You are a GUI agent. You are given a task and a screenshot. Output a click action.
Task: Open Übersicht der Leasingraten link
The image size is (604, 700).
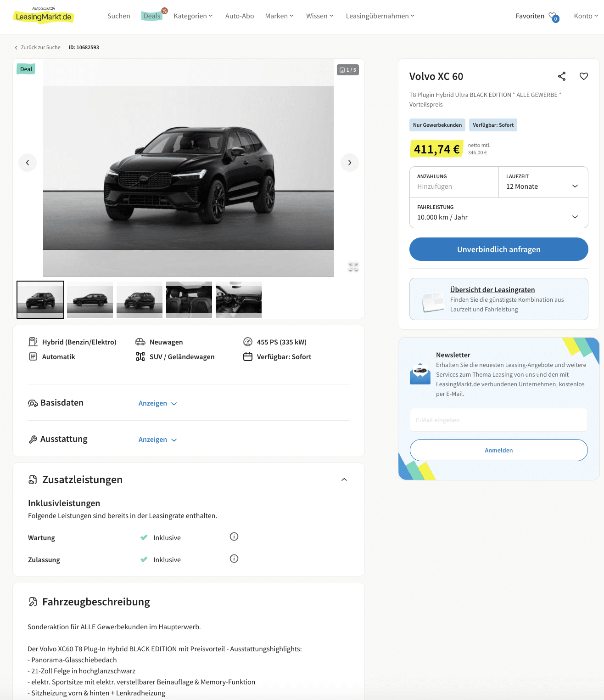(x=492, y=289)
